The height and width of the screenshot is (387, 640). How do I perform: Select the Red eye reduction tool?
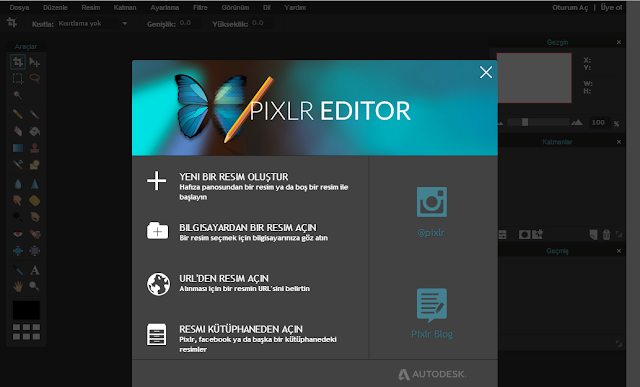pos(18,234)
